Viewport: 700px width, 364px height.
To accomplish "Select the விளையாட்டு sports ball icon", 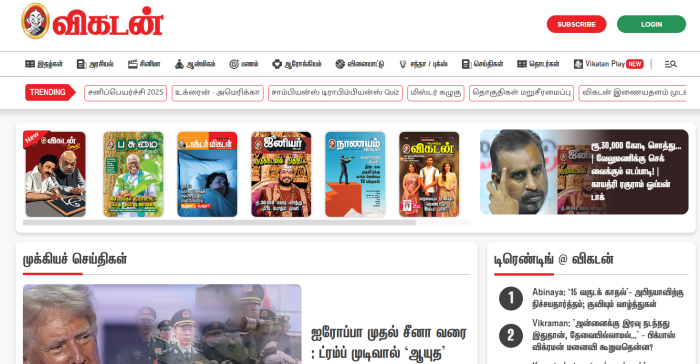I will coord(340,64).
